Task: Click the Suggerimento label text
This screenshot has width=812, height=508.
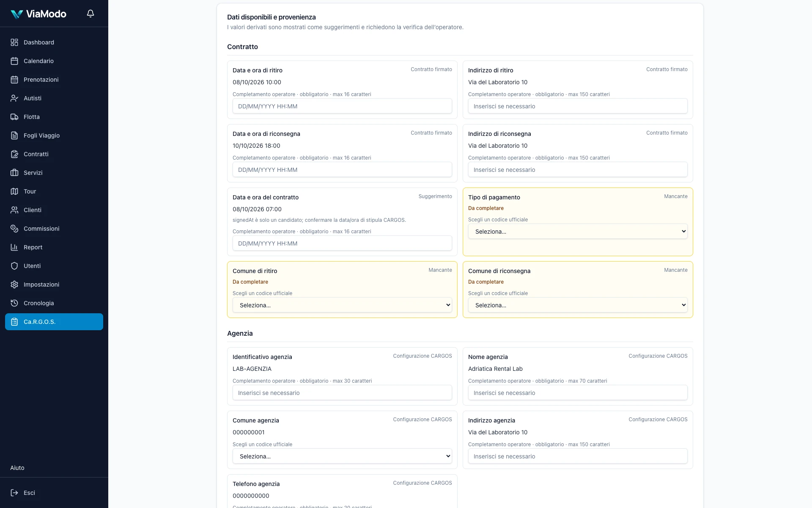Action: click(x=435, y=196)
